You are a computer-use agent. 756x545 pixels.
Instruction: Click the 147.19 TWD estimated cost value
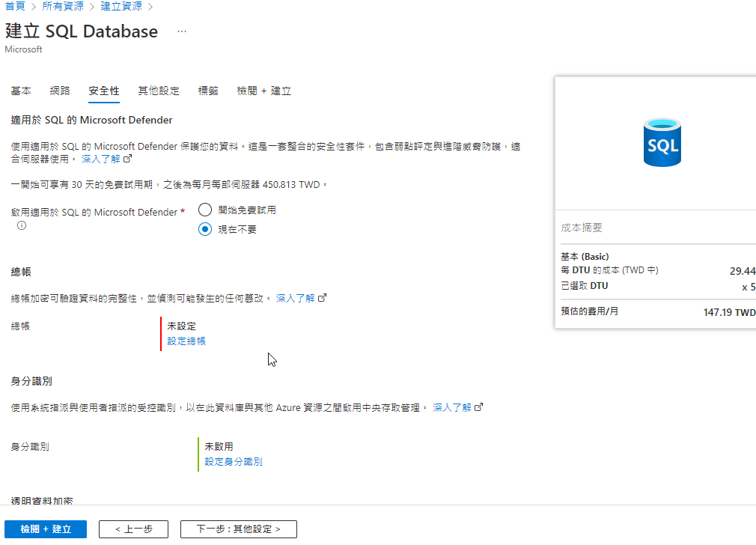point(730,312)
